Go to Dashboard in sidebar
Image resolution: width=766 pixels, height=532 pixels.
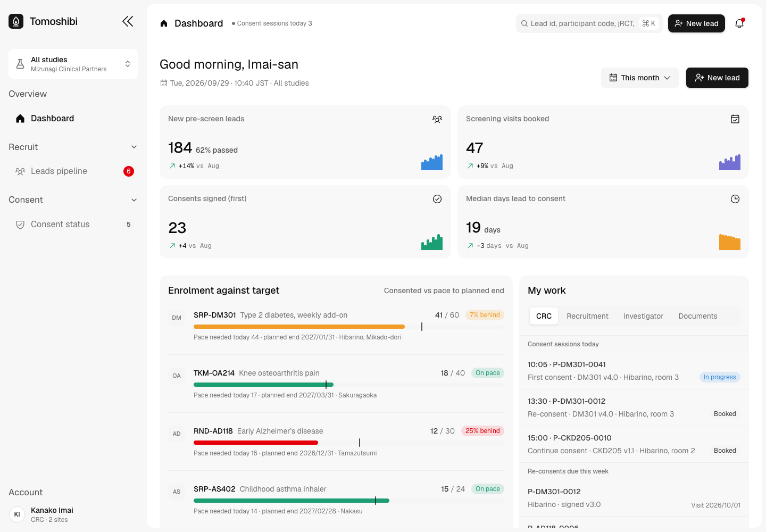click(x=73, y=118)
